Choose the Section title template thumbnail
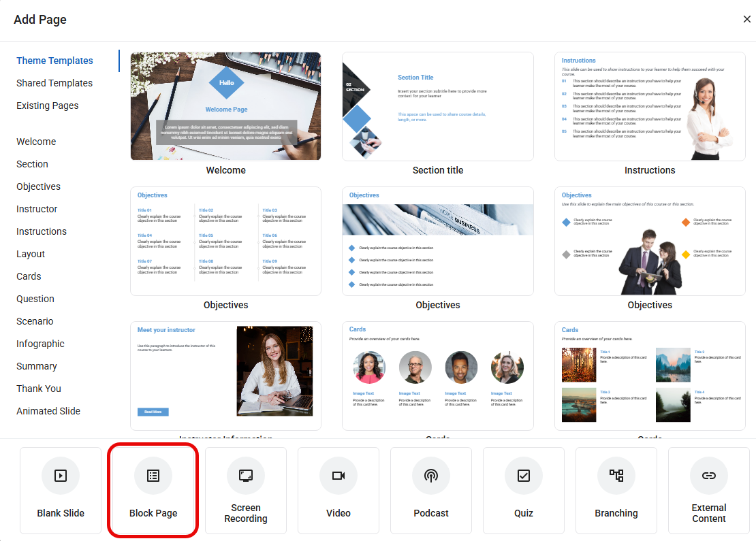Screen dimensions: 756x541 point(438,106)
